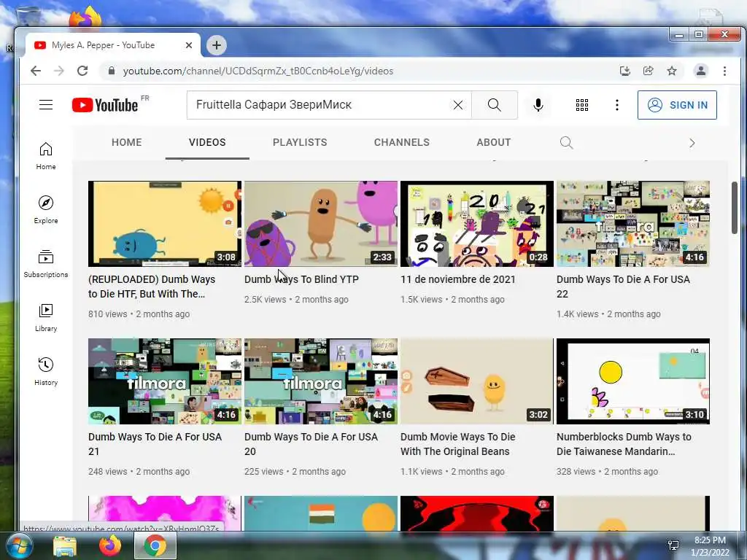Go forward in Chrome

point(59,71)
